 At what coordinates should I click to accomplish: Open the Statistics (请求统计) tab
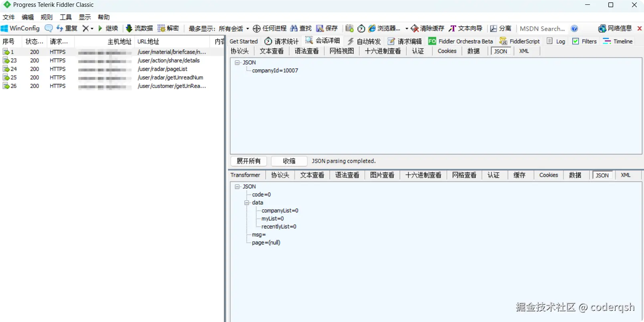click(281, 41)
